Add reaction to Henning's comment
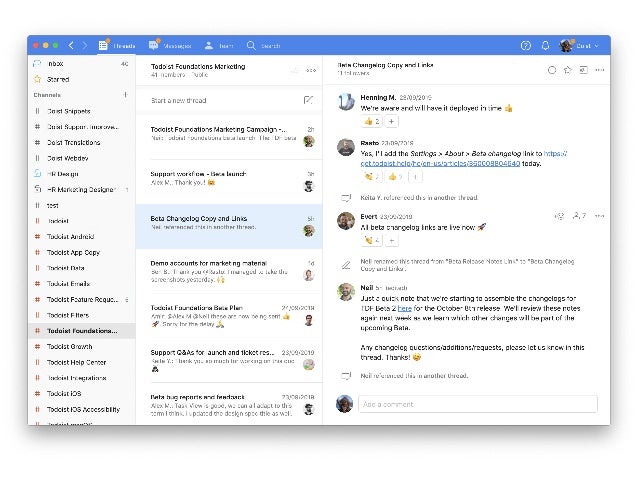This screenshot has height=479, width=638. [391, 121]
